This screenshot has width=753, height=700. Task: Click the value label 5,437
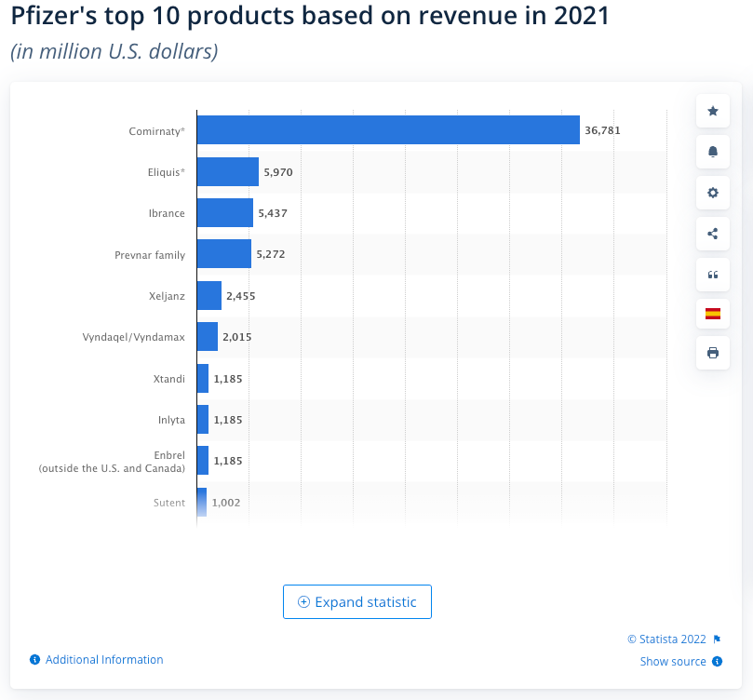point(273,212)
